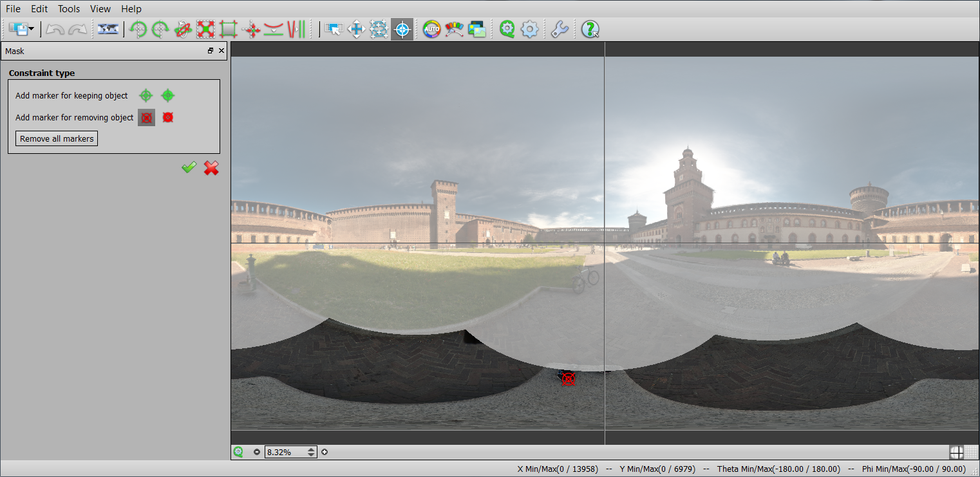
Task: Click the red removal marker on panorama
Action: [x=568, y=379]
